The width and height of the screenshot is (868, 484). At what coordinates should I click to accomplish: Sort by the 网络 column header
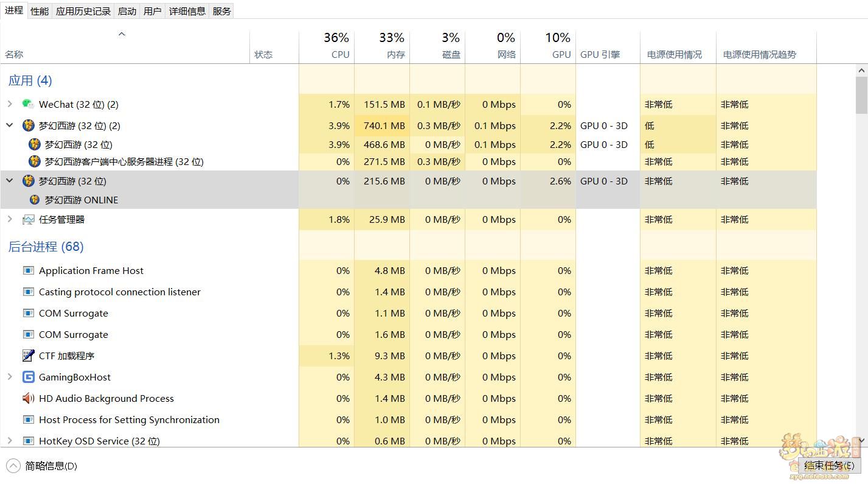click(x=493, y=47)
